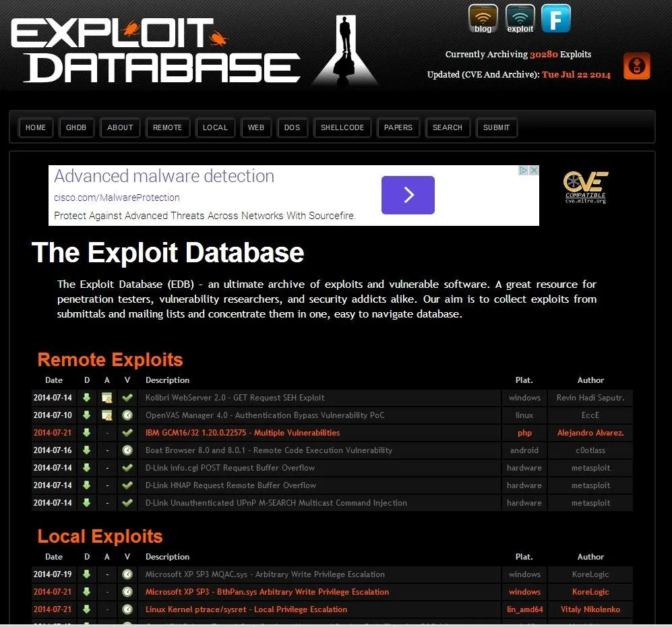
Task: Download D-Link info.cgi POST exploit
Action: coord(86,468)
